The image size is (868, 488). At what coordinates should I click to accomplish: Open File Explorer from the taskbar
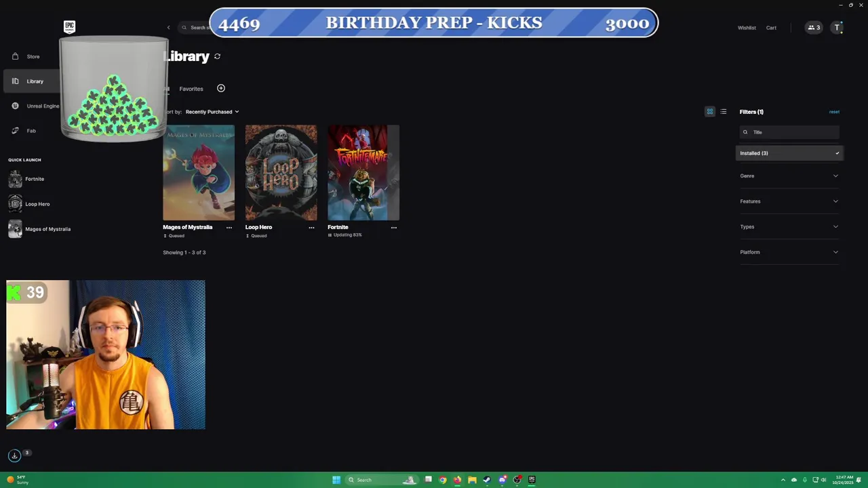point(472,480)
